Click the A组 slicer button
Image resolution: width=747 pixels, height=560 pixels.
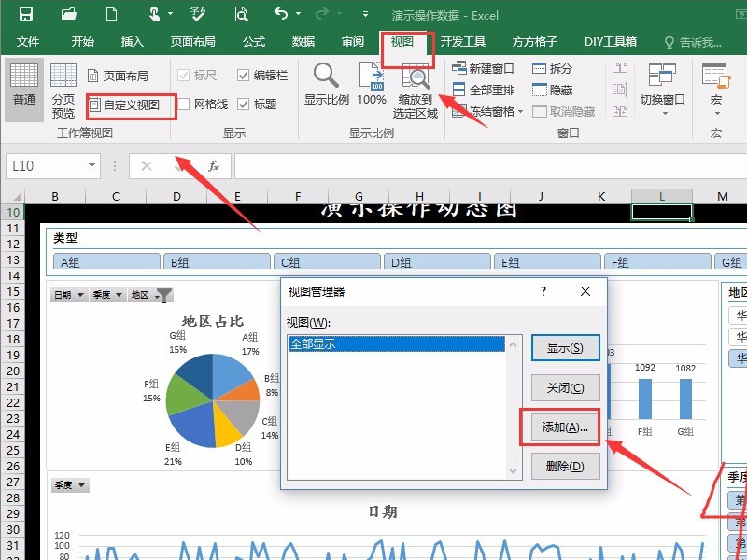[107, 262]
